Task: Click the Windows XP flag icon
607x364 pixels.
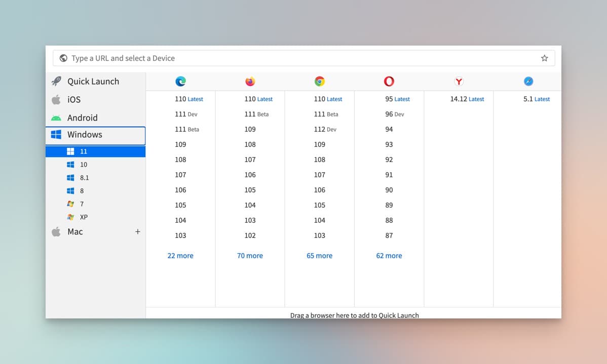Action: coord(70,217)
